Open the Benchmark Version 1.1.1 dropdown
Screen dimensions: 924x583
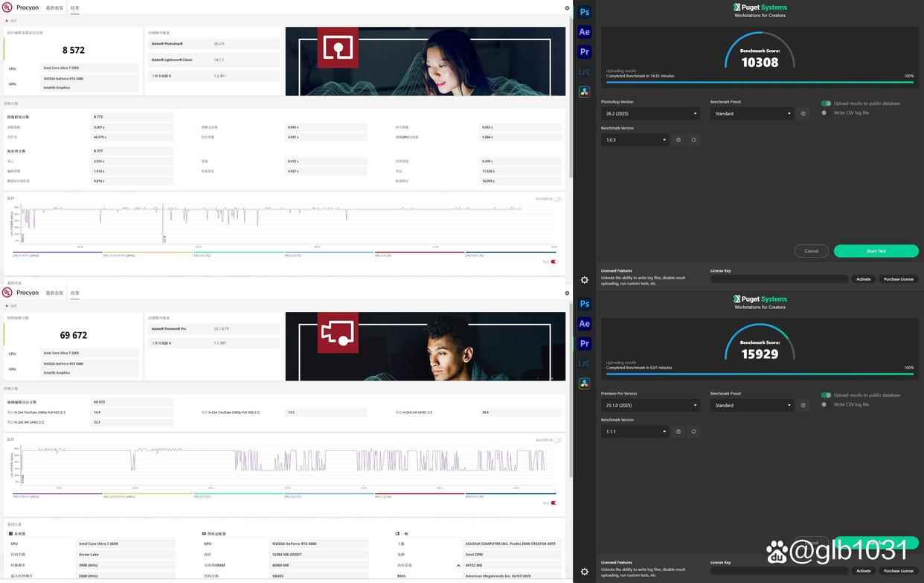(635, 432)
